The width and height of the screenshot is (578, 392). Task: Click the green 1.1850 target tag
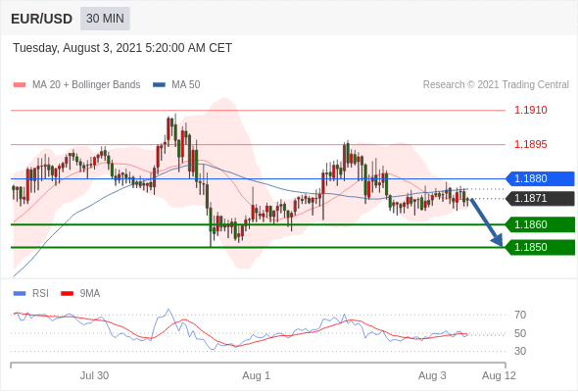[540, 247]
